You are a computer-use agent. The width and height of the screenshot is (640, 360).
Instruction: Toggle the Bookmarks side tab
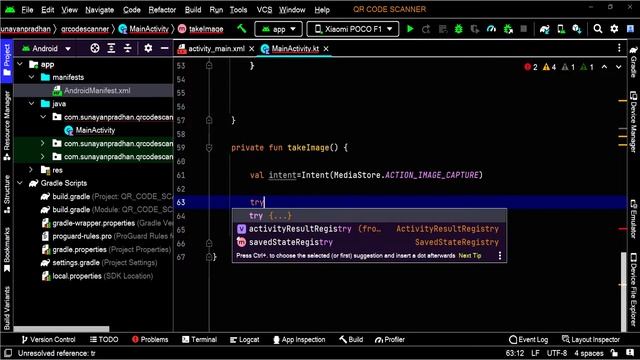[7, 250]
